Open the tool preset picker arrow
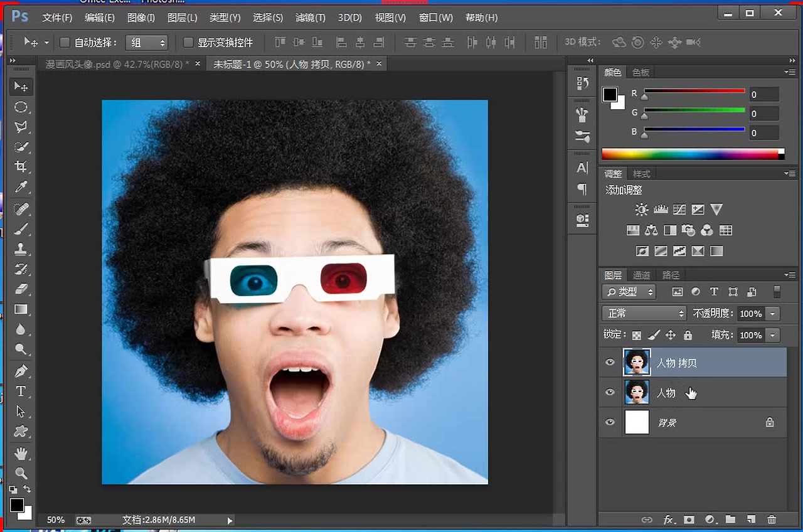Viewport: 803px width, 532px height. [46, 43]
